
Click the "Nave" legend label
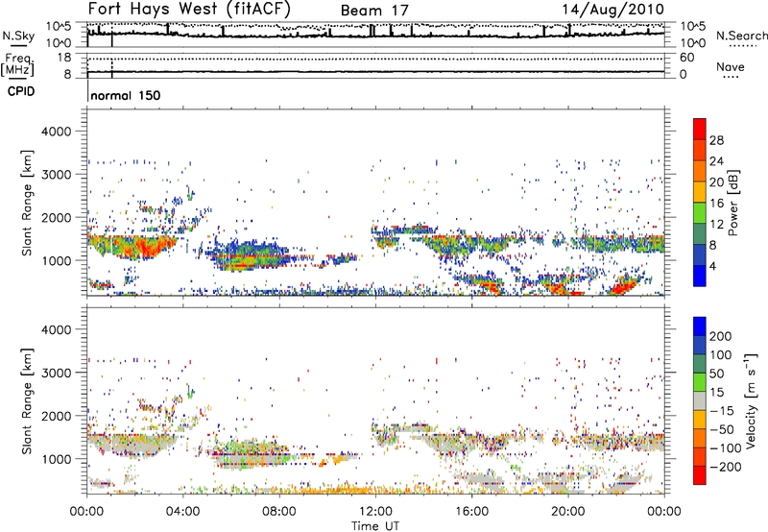(731, 66)
